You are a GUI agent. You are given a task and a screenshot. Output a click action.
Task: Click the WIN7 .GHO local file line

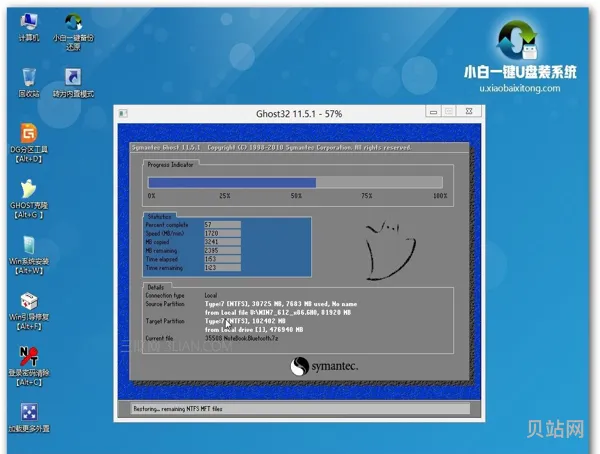278,312
